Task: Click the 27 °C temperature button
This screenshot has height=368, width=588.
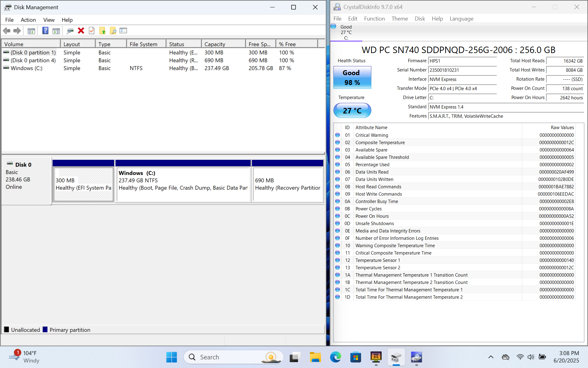Action: [x=352, y=111]
